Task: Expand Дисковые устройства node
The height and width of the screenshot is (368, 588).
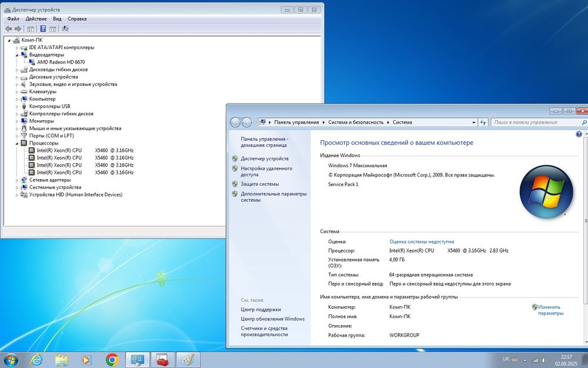Action: [x=17, y=77]
